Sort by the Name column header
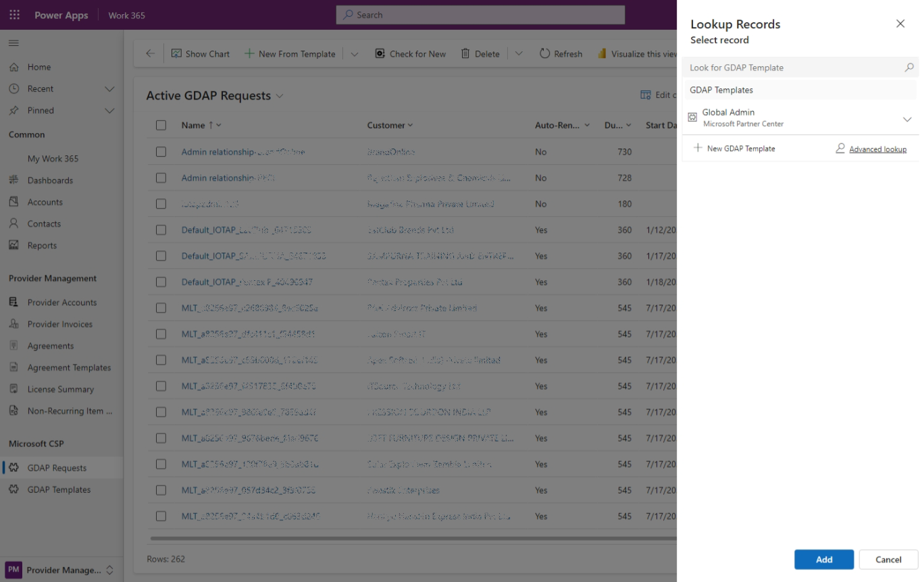Viewport: 924px width, 582px height. coord(201,125)
